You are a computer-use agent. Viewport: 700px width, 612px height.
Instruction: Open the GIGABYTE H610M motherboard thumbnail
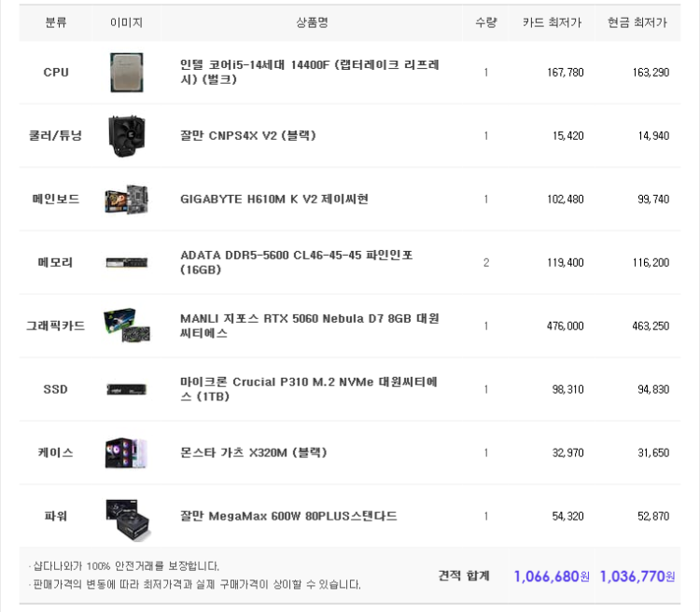[126, 199]
